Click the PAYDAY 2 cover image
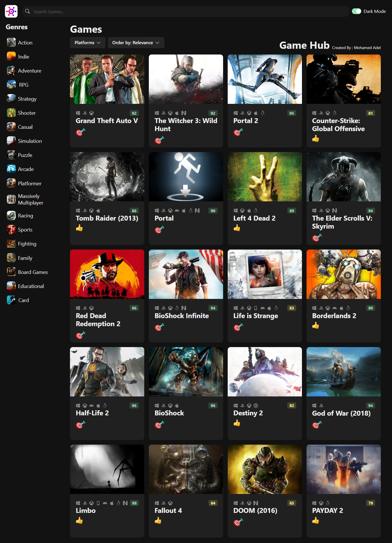The image size is (392, 543). click(344, 469)
